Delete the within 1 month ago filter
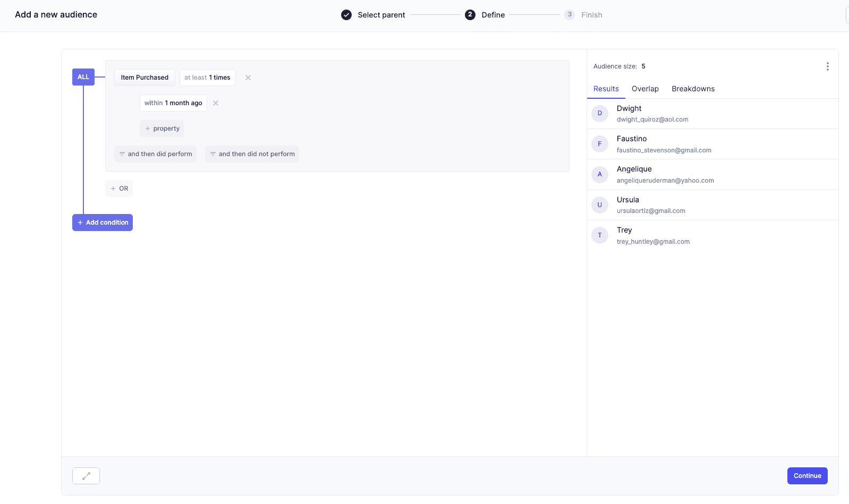 click(x=216, y=103)
